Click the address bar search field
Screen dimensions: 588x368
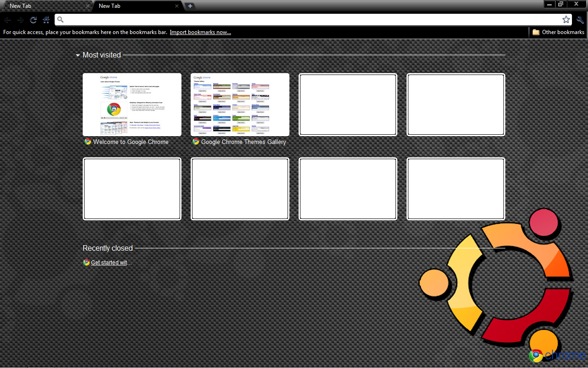coord(312,19)
